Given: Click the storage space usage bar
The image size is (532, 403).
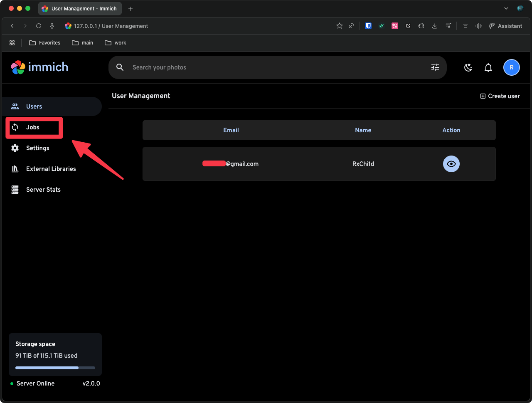Looking at the screenshot, I should coord(55,368).
